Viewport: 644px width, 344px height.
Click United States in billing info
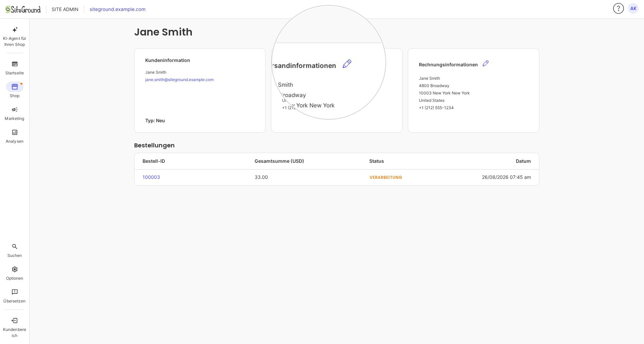(432, 100)
